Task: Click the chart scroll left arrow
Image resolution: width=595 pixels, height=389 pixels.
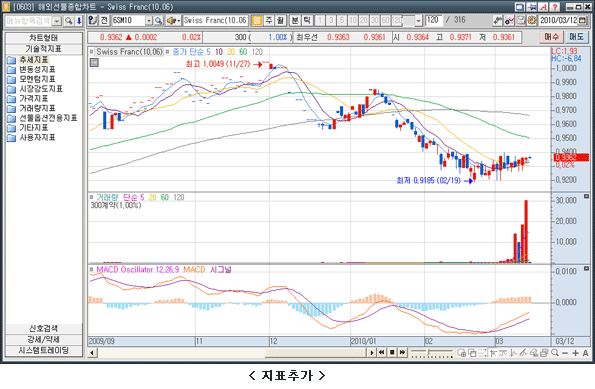Action: (x=92, y=353)
